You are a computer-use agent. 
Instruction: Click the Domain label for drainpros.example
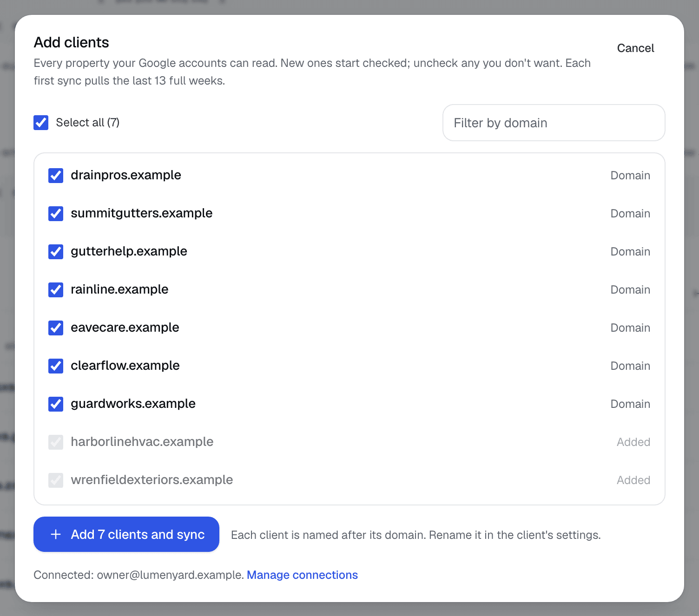pos(630,176)
